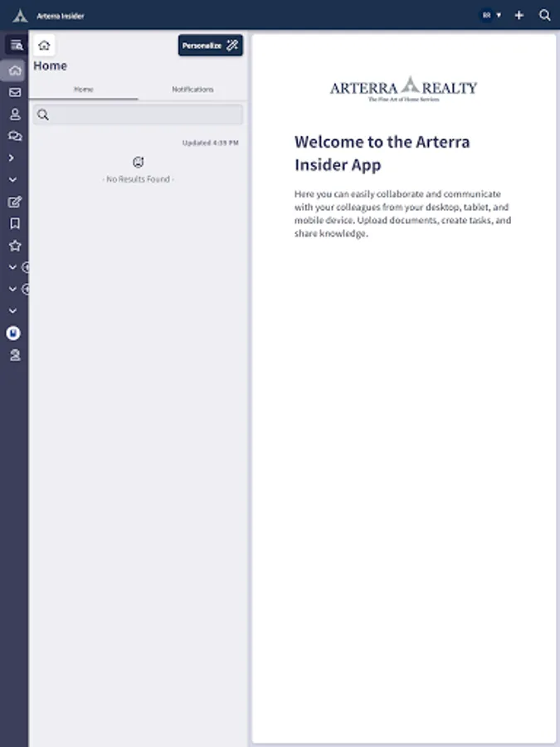The width and height of the screenshot is (560, 747).
Task: Open the envelope messages icon in sidebar
Action: [15, 92]
